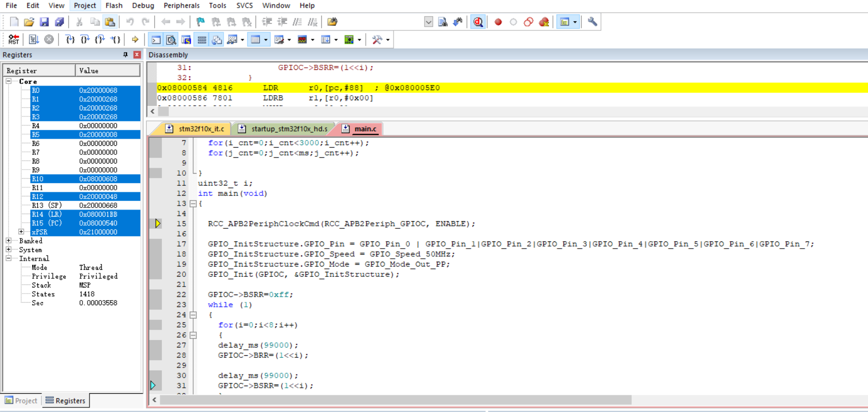Click the Register column header
Viewport: 868px width, 412px height.
39,70
